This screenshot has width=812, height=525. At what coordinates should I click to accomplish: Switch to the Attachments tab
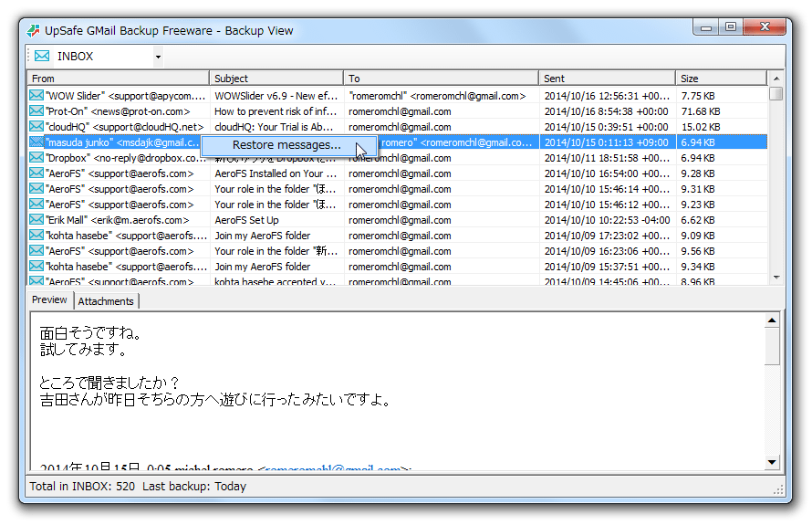pyautogui.click(x=106, y=301)
